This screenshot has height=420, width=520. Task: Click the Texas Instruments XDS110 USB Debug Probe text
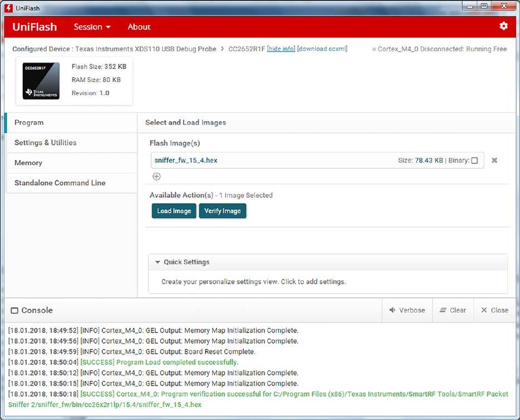coord(145,49)
